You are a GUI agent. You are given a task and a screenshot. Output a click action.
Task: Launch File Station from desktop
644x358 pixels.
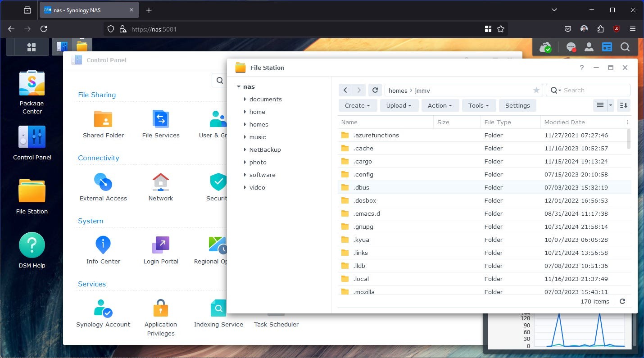[x=32, y=196]
